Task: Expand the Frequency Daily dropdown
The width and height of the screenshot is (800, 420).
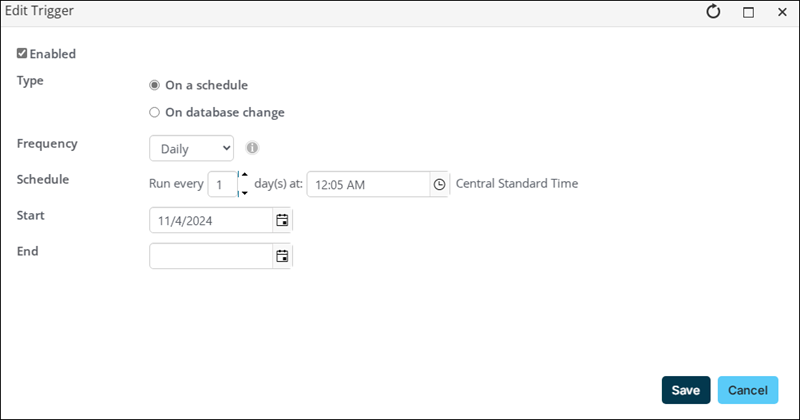Action: (x=191, y=149)
